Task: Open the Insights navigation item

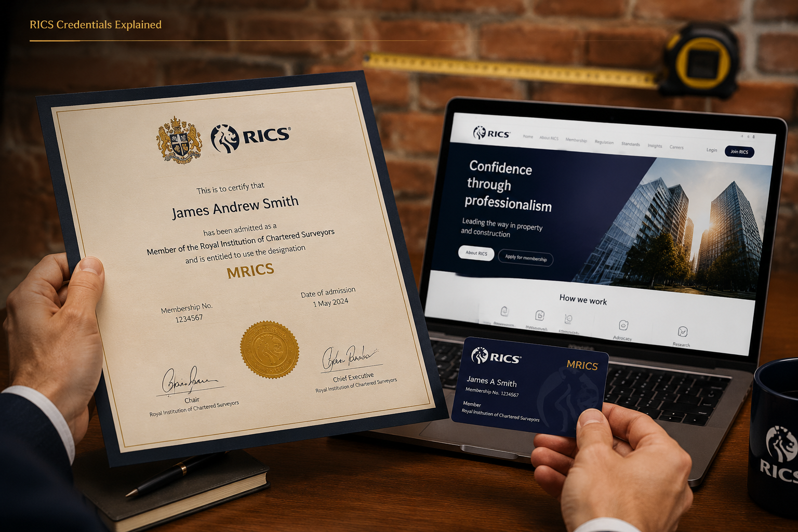Action: click(655, 145)
